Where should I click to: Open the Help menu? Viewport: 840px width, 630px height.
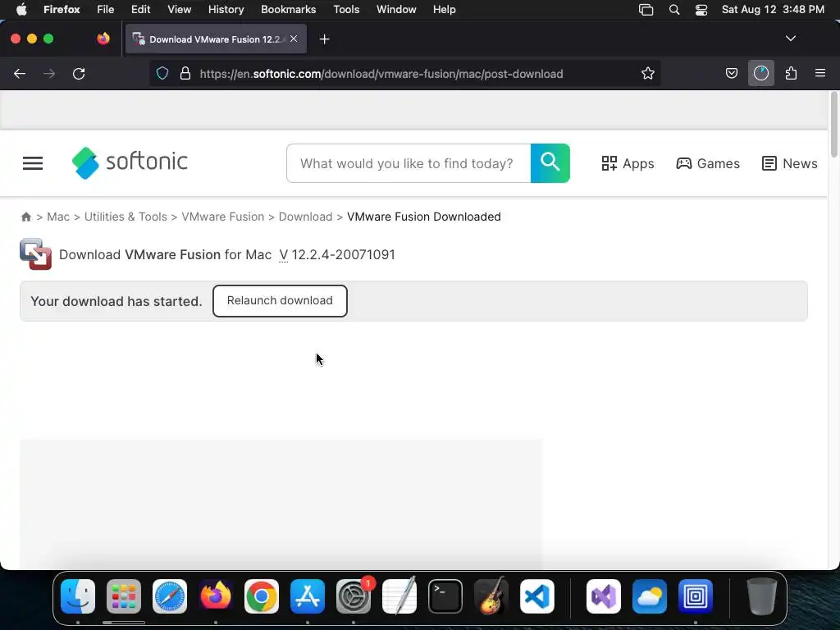444,10
